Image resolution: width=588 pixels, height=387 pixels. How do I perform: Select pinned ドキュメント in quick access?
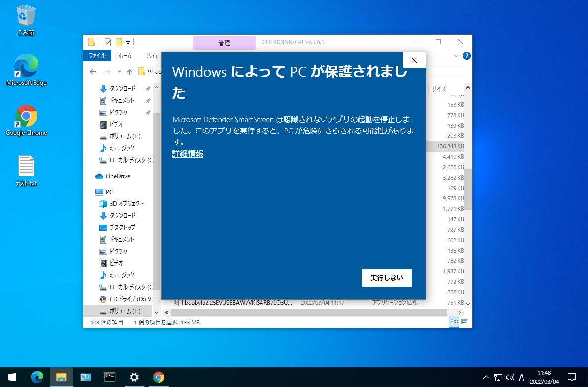(x=122, y=101)
